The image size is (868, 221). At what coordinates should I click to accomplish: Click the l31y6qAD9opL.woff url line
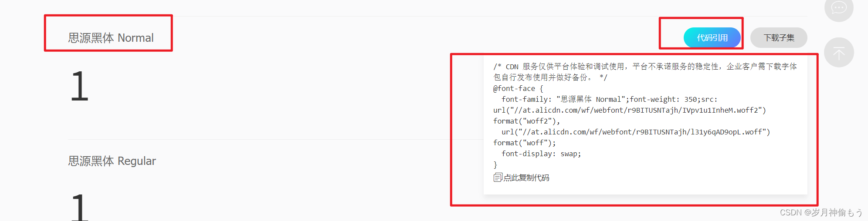pyautogui.click(x=636, y=132)
